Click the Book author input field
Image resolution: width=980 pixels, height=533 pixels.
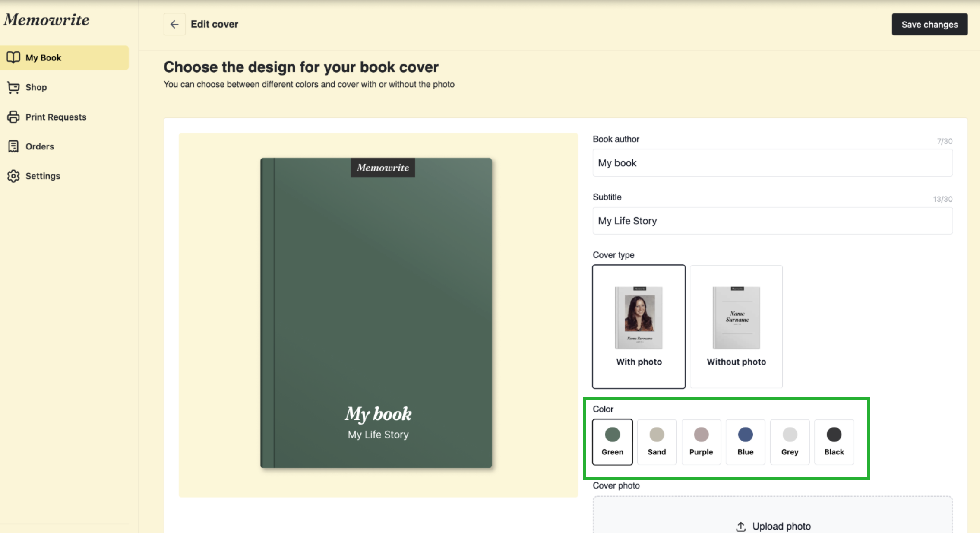coord(772,163)
